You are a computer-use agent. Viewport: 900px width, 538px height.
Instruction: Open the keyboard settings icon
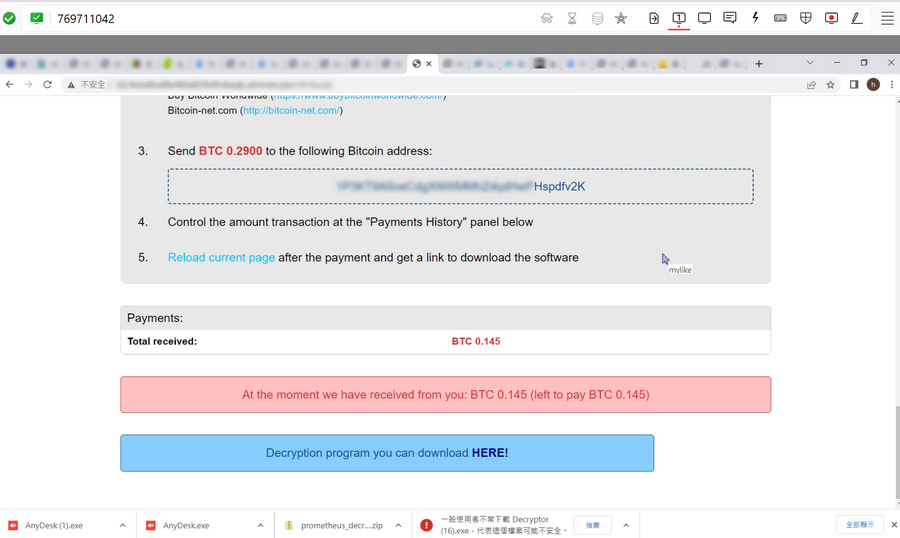tap(780, 18)
